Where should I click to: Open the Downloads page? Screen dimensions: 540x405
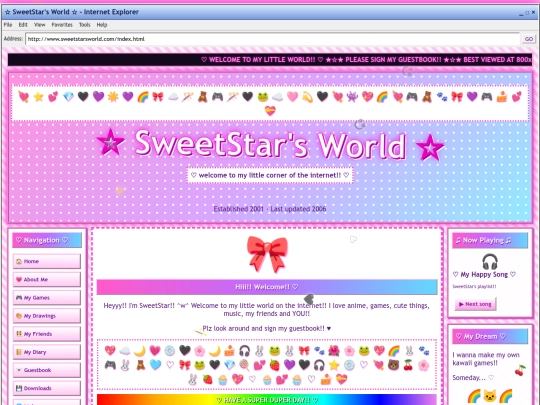47,388
